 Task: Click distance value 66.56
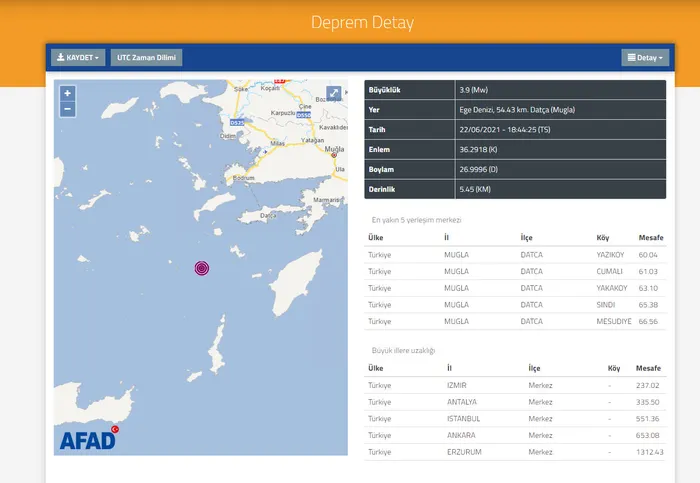648,321
